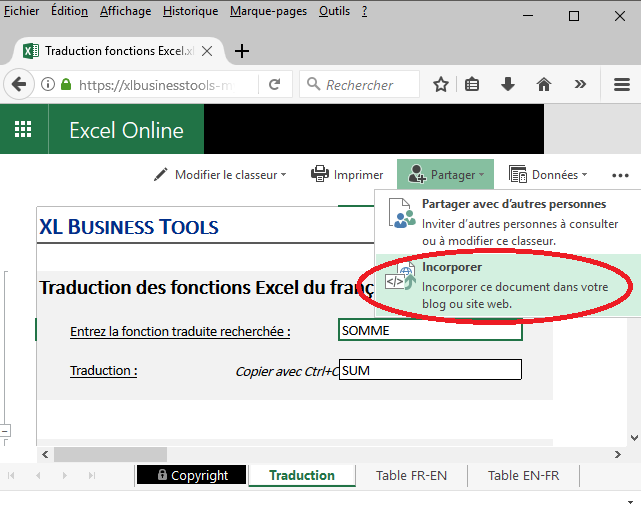Go to the browser home page icon
The image size is (641, 509).
coord(544,85)
